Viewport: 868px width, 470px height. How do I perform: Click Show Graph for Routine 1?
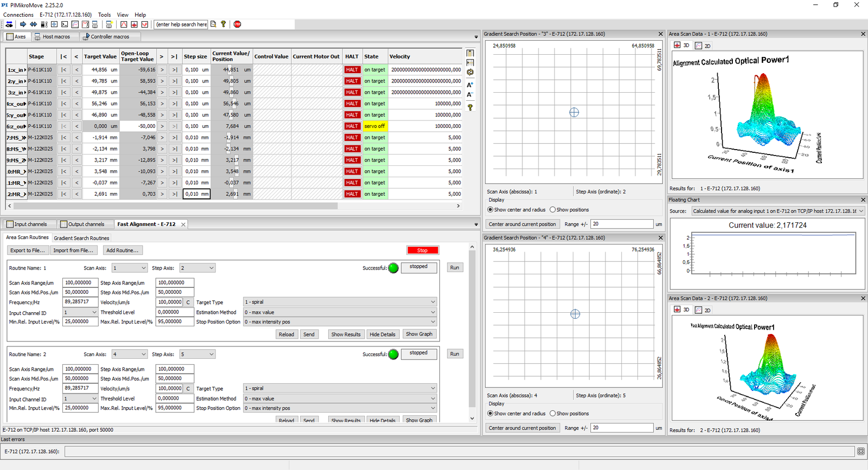[419, 334]
